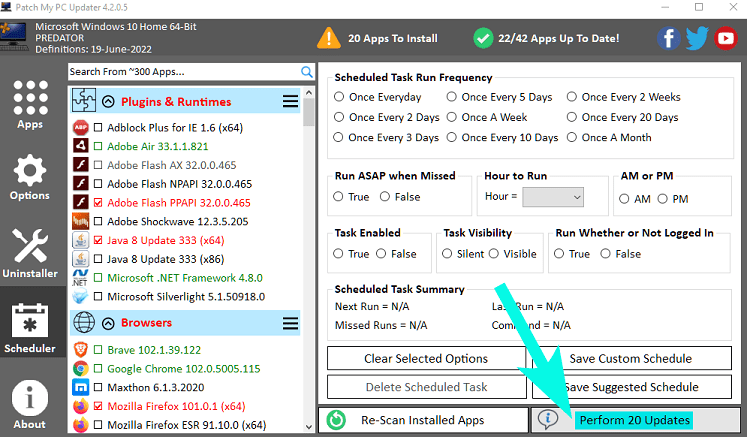Click the Adobe Air app icon
Screen dimensions: 747x437
tap(81, 146)
